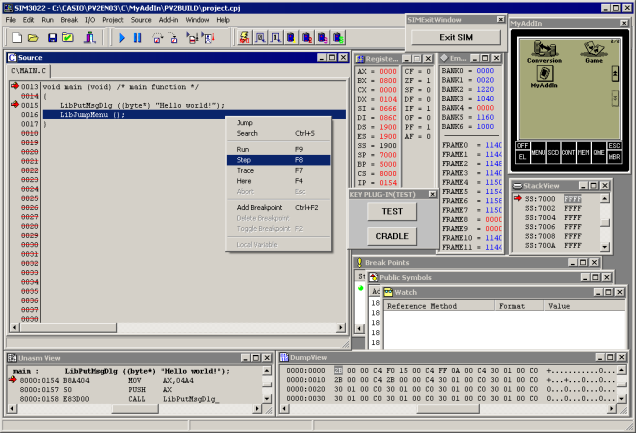Click the memory chip 2 toolbar icon
This screenshot has width=636, height=433.
click(307, 38)
